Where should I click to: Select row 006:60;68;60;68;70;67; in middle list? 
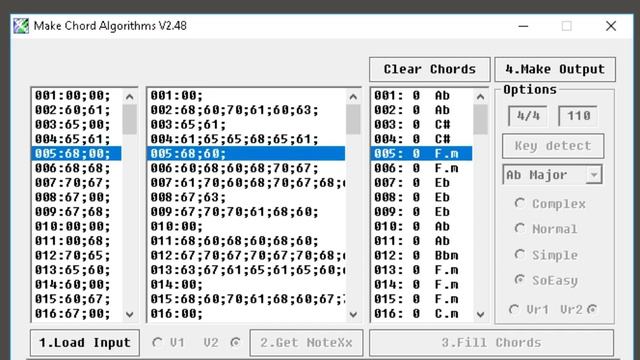coord(247,168)
